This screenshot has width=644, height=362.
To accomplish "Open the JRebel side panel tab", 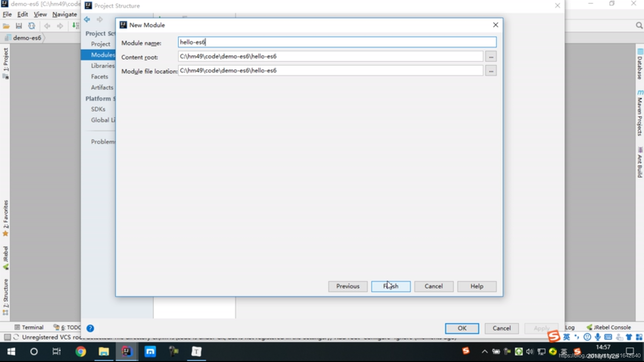I will click(x=6, y=258).
